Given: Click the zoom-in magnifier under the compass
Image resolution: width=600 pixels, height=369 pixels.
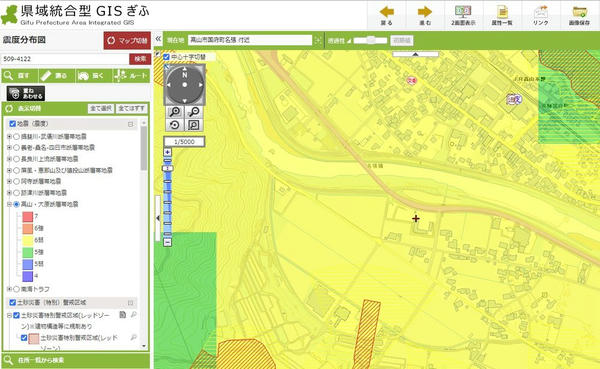Looking at the screenshot, I should pyautogui.click(x=175, y=112).
